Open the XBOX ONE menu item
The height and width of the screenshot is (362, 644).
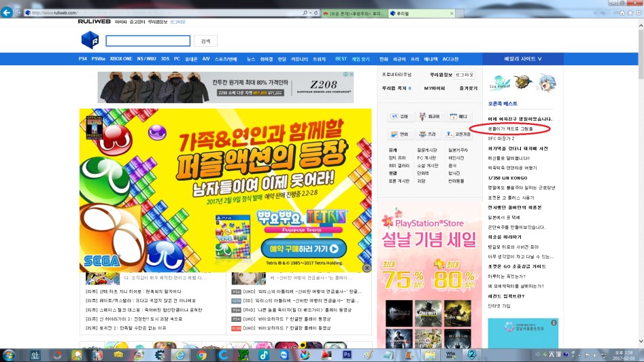coord(121,59)
